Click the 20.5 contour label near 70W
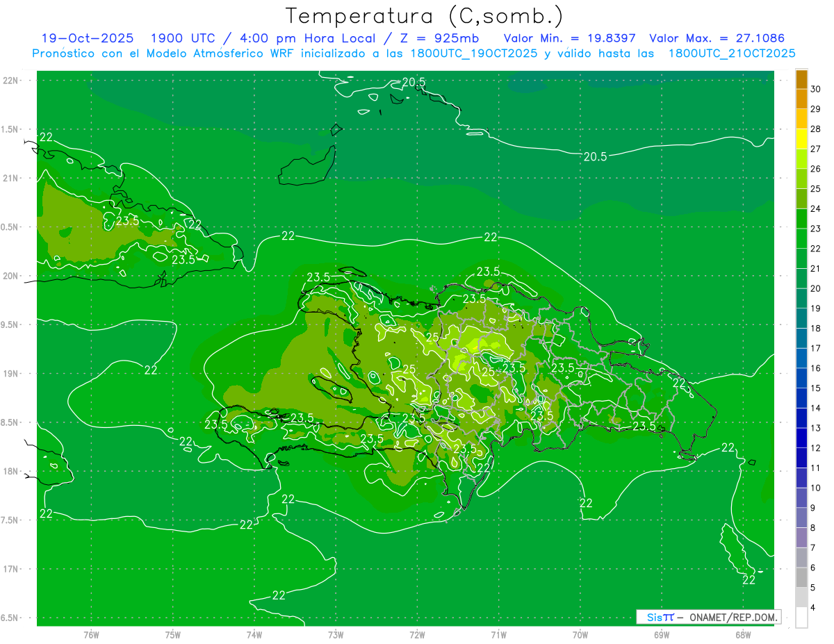The height and width of the screenshot is (644, 834). point(595,157)
